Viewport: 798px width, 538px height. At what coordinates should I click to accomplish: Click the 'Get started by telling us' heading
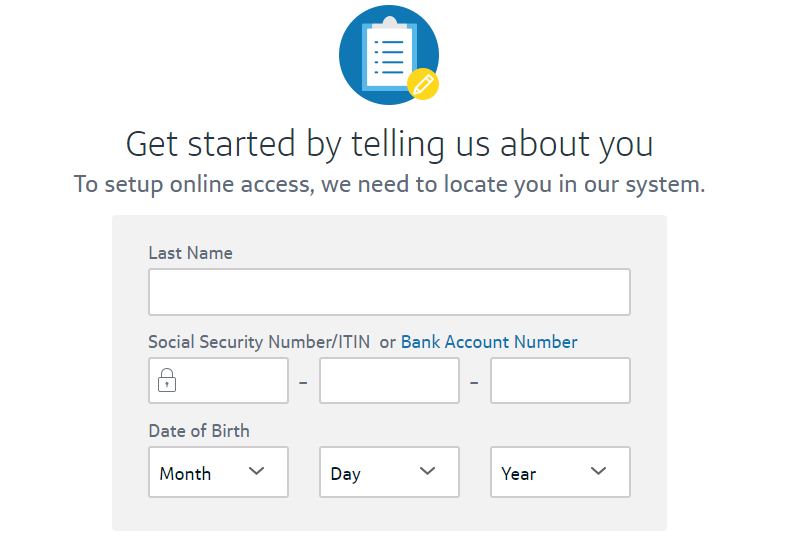pyautogui.click(x=389, y=144)
